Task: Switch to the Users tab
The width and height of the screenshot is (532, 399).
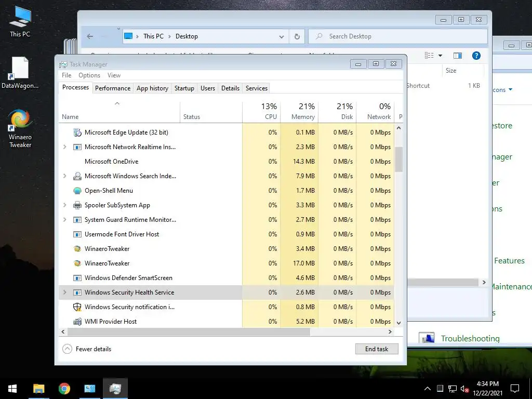Action: (x=208, y=88)
